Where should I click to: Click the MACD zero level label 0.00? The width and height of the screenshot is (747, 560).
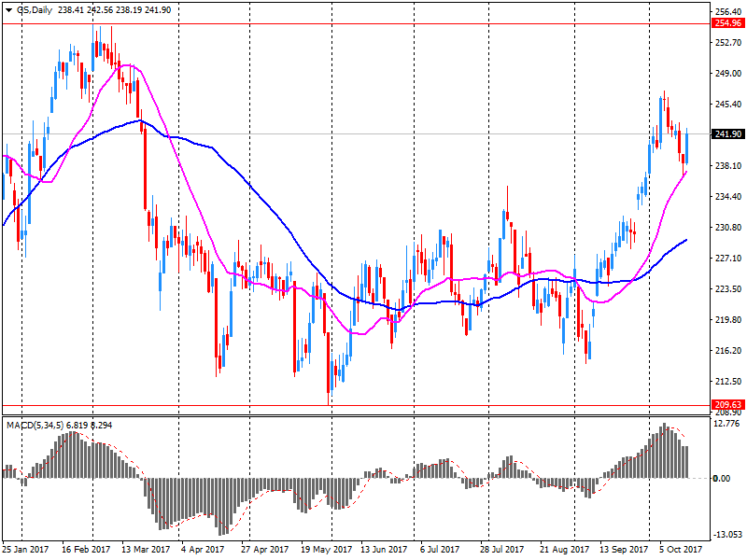click(721, 478)
